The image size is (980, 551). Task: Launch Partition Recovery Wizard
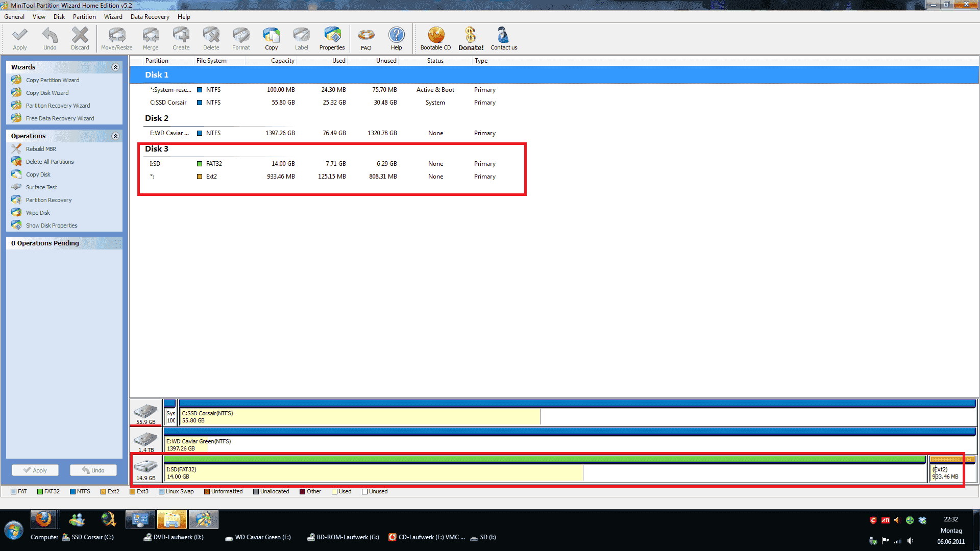[x=58, y=106]
